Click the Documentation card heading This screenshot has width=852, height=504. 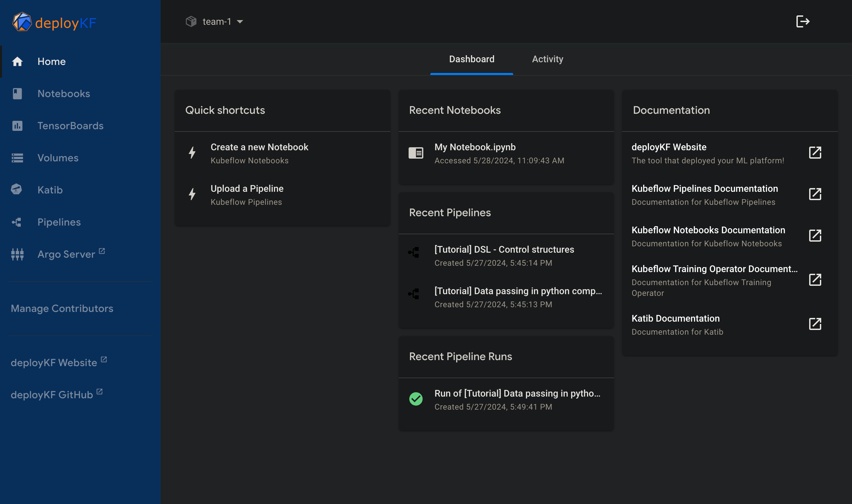671,110
